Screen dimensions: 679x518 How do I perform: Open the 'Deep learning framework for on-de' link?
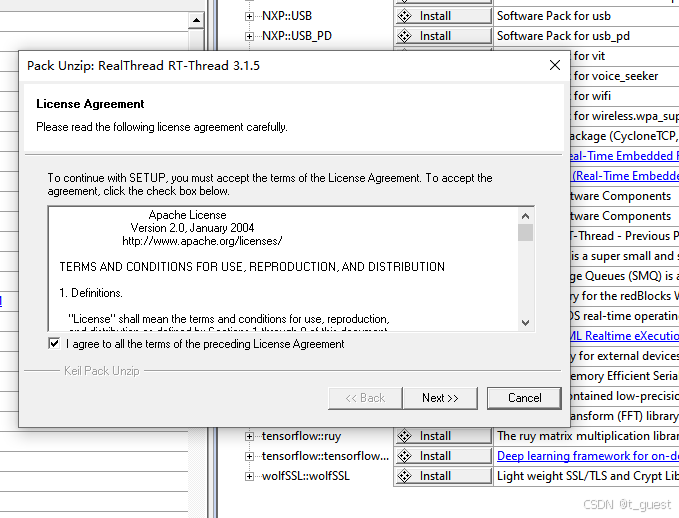pyautogui.click(x=588, y=456)
